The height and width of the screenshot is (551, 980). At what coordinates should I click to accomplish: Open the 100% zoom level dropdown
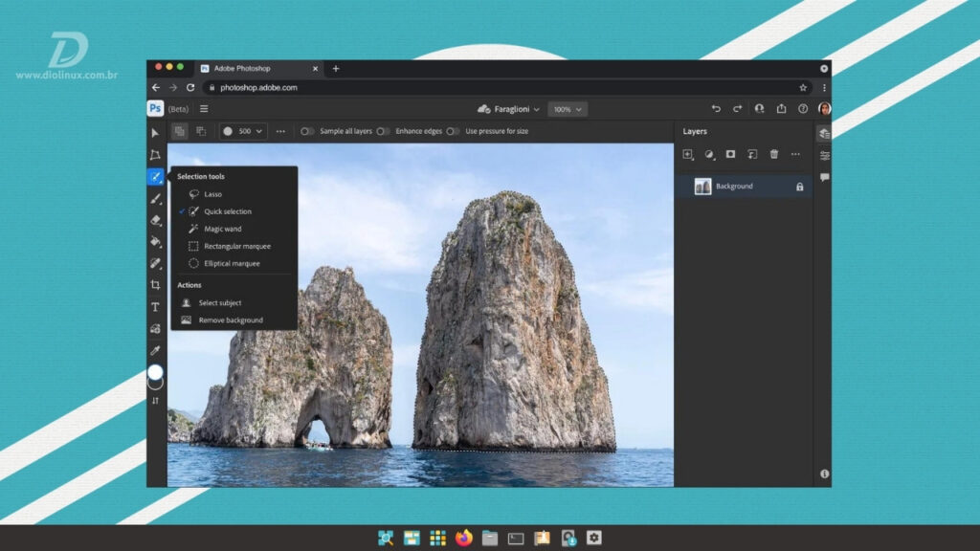(x=568, y=109)
